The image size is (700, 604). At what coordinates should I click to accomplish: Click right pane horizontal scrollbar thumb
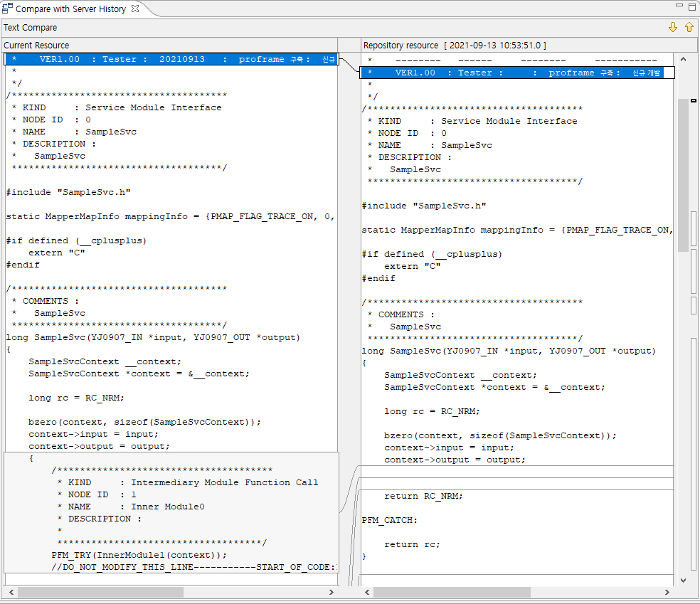(x=452, y=592)
